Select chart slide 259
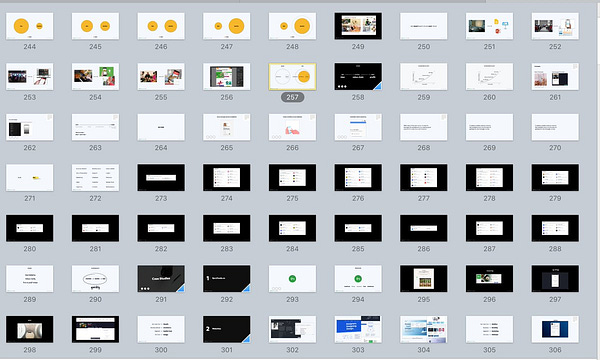The height and width of the screenshot is (360, 600). pos(424,77)
